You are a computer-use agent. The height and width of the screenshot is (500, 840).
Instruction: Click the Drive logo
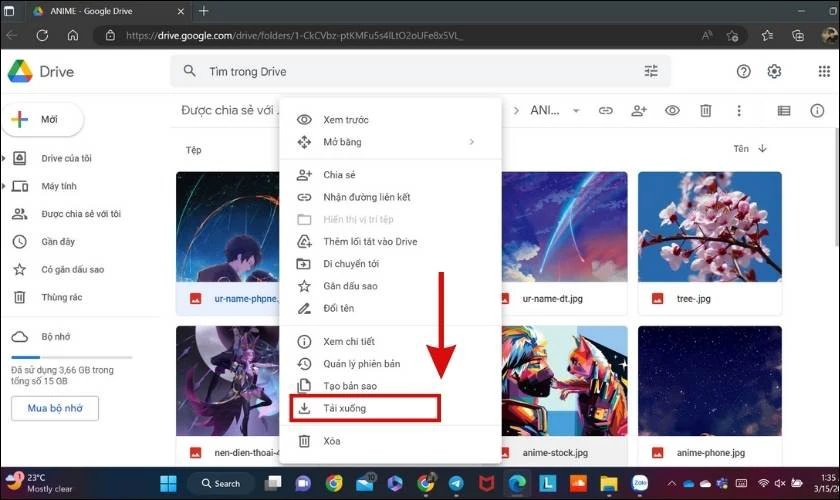pos(41,71)
